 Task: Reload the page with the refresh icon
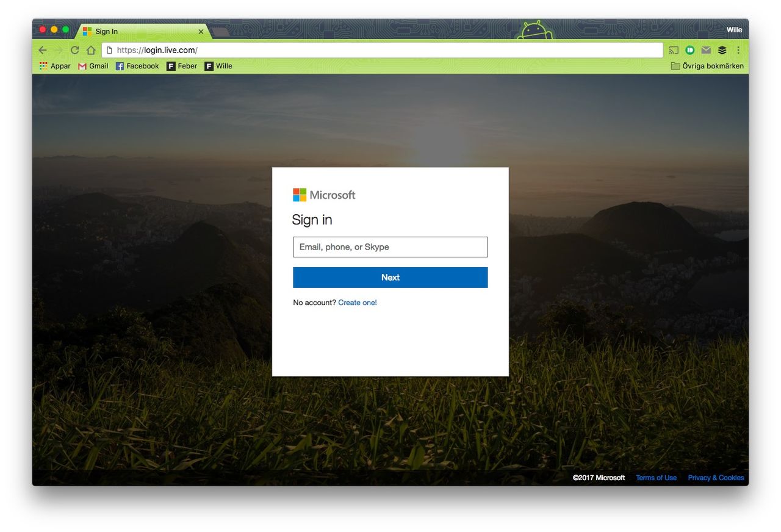(75, 50)
